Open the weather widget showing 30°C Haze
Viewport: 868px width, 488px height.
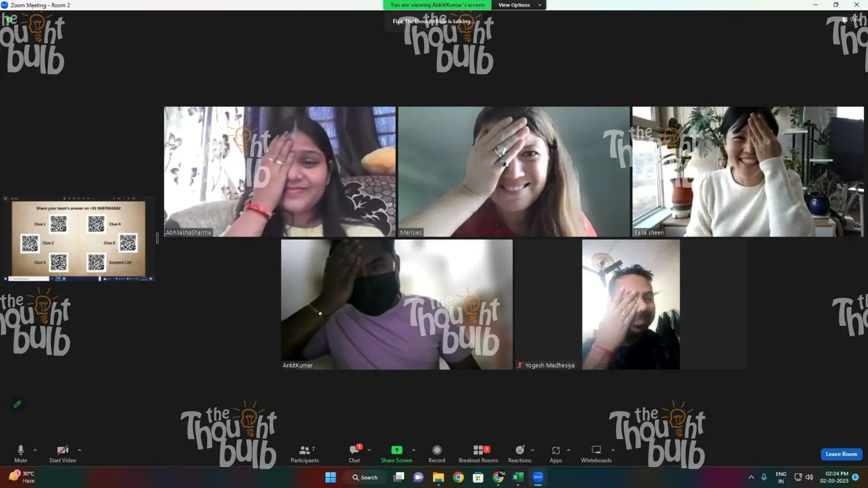pyautogui.click(x=22, y=477)
